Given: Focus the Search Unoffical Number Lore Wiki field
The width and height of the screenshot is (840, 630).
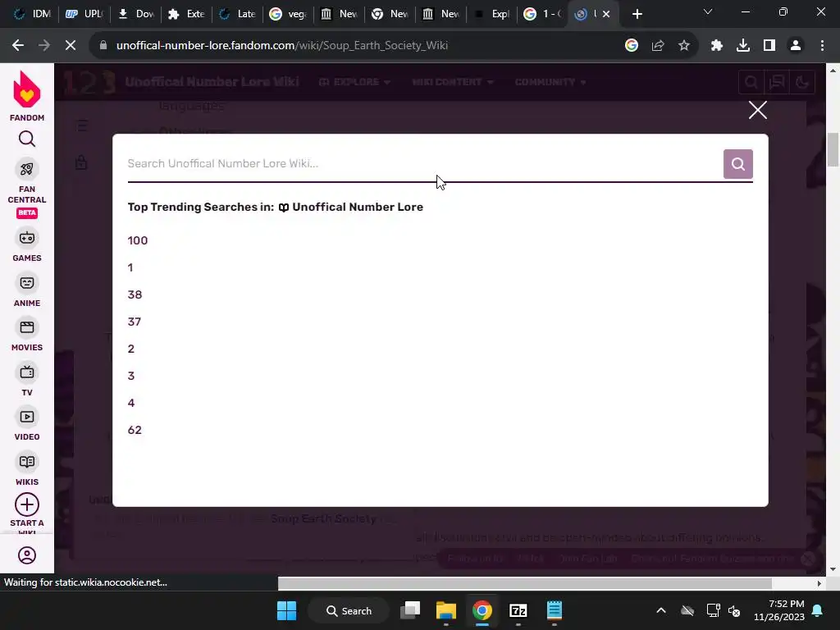Looking at the screenshot, I should tap(424, 164).
